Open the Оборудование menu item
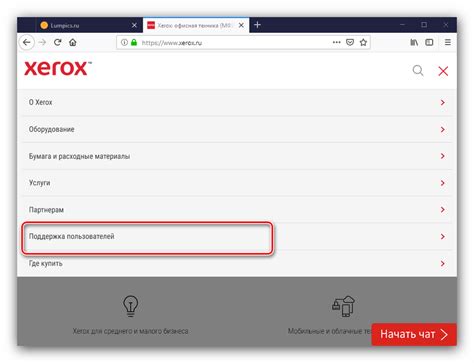The height and width of the screenshot is (363, 474). coord(237,129)
